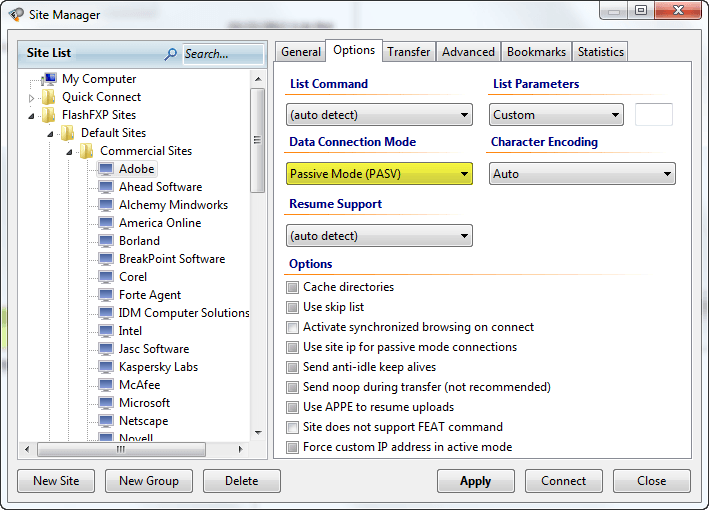Screen dimensions: 709x510
Task: Click the Intel site icon
Action: click(106, 331)
